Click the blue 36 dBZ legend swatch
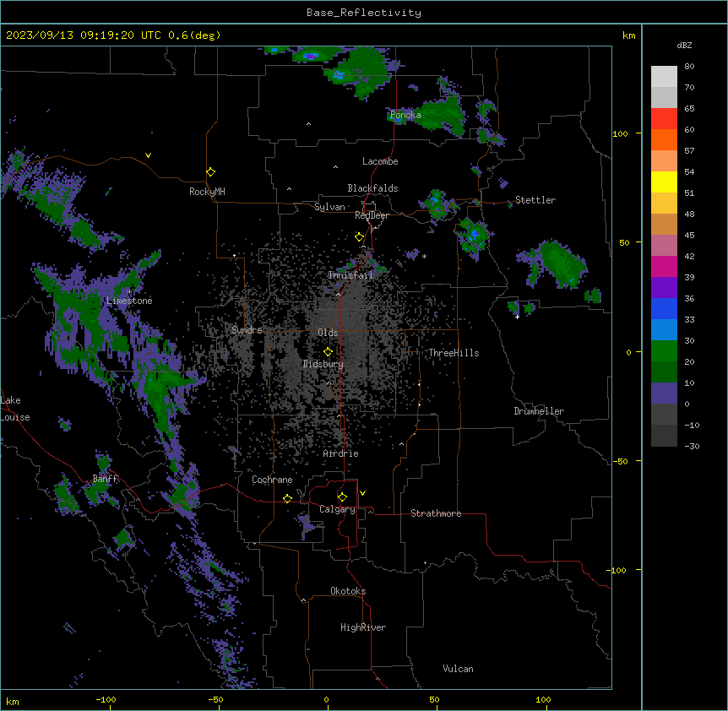Image resolution: width=728 pixels, height=711 pixels. point(664,308)
